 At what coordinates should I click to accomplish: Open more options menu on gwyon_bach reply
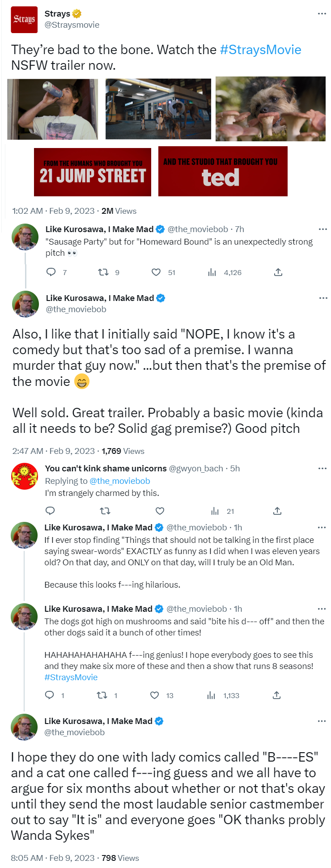pos(322,468)
